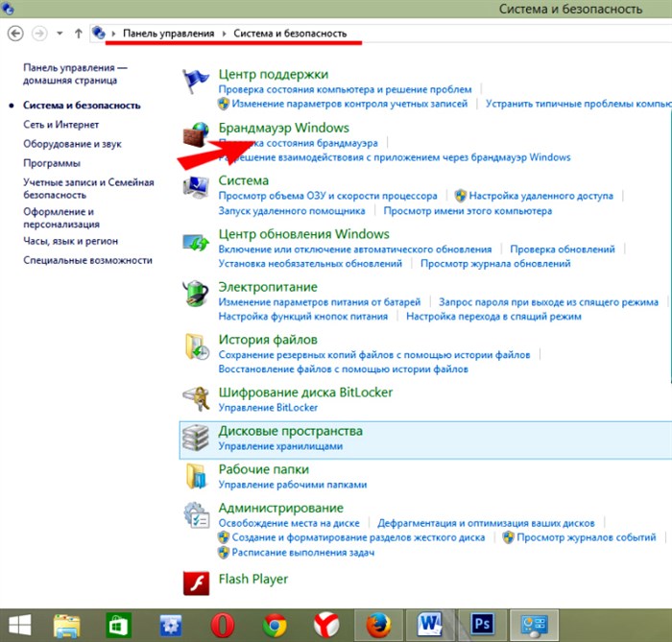The height and width of the screenshot is (642, 672).
Task: Click the Work Folders icon
Action: point(196,476)
